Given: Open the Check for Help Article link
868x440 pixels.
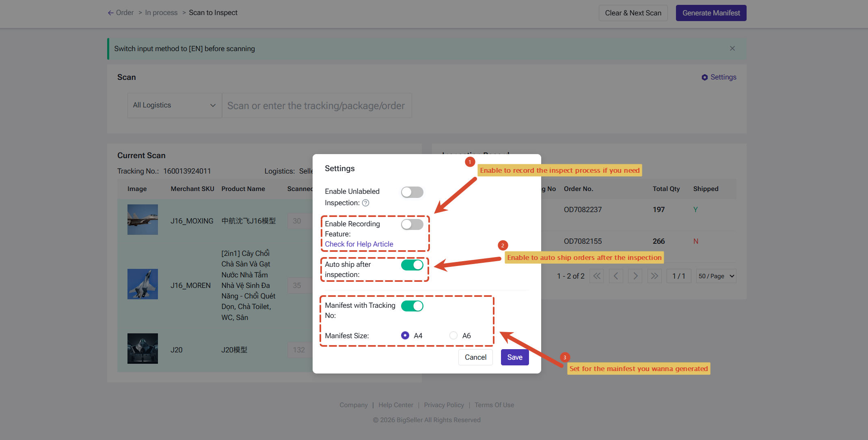Looking at the screenshot, I should click(359, 244).
